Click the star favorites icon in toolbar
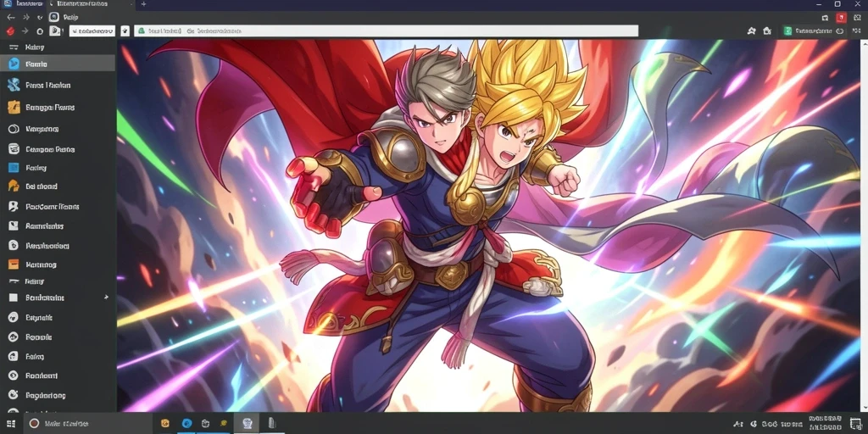 pos(751,31)
